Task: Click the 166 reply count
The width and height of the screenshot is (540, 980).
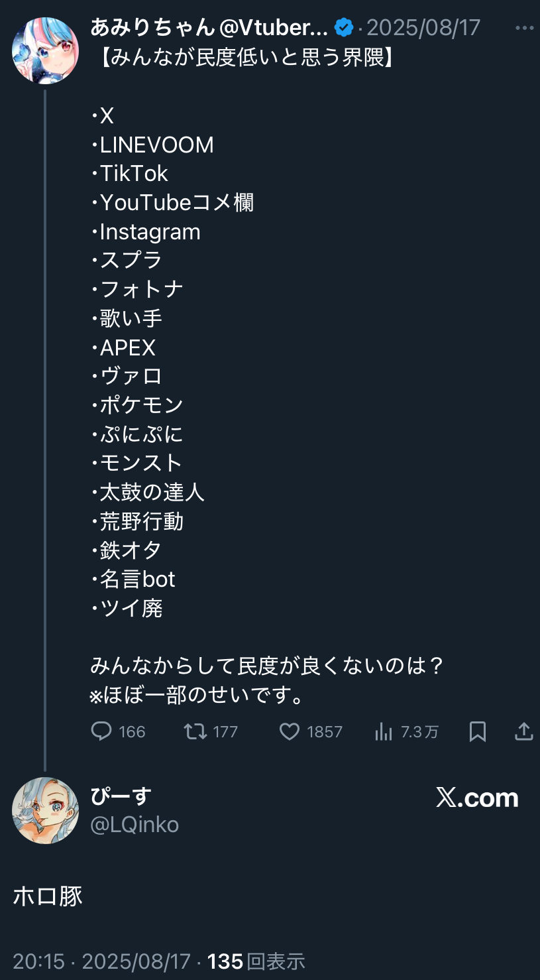Action: [132, 731]
